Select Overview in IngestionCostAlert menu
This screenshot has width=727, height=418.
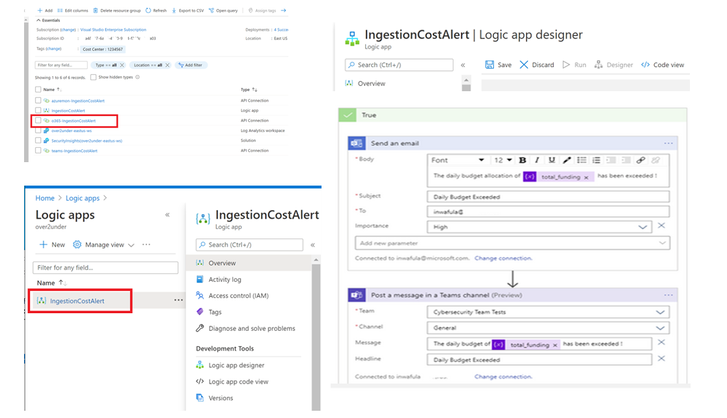tap(222, 263)
